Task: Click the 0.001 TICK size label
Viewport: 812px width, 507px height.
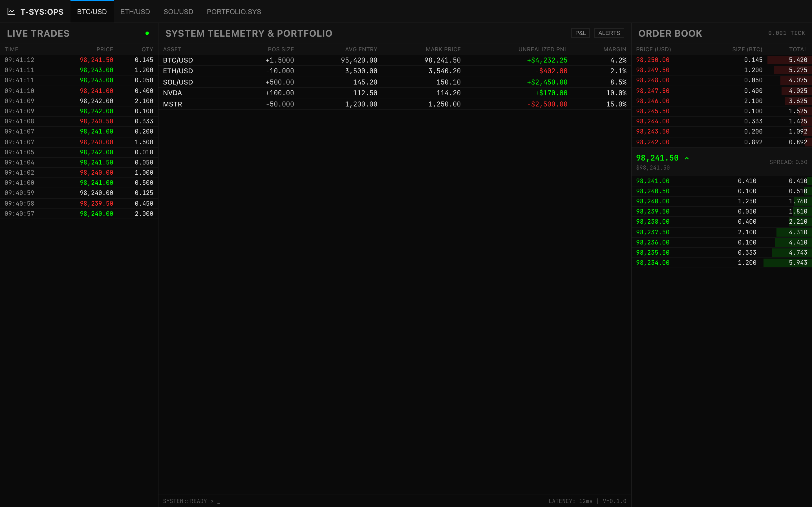Action: point(786,33)
